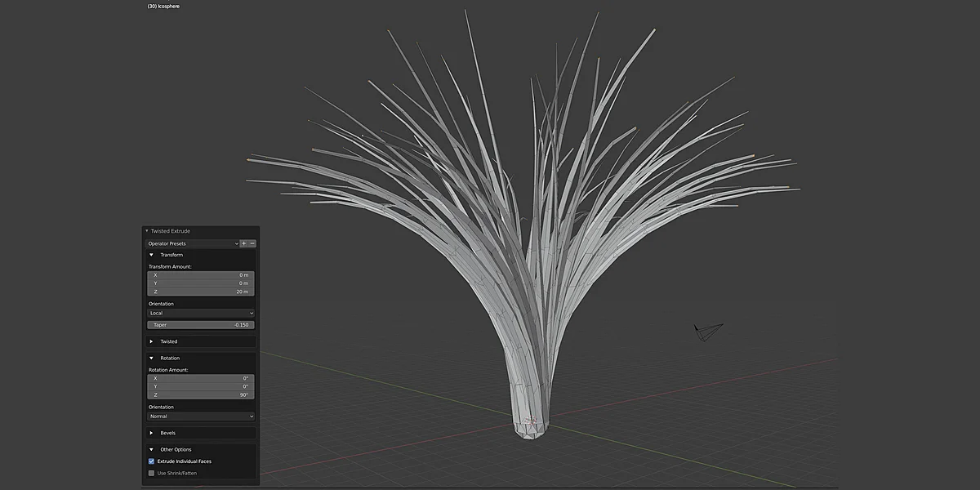The image size is (980, 490).
Task: Click the X transform amount field
Action: click(x=200, y=276)
